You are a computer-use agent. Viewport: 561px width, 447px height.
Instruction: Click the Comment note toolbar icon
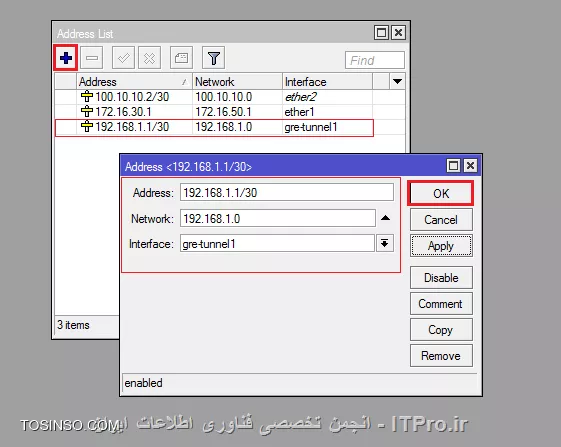point(181,58)
